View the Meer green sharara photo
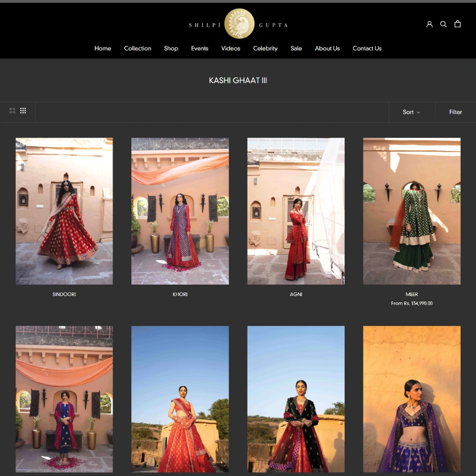The width and height of the screenshot is (476, 476). 412,211
